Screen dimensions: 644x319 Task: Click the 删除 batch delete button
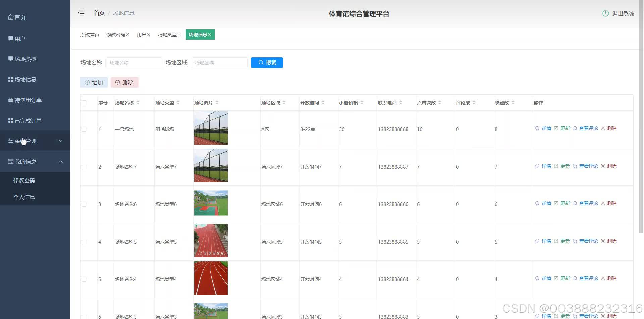click(x=124, y=82)
